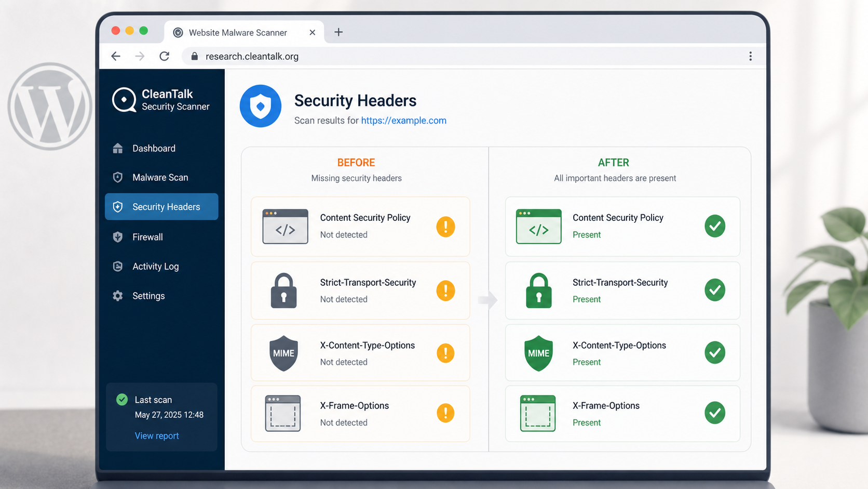
Task: Click the blue Security Headers shield icon
Action: 261,106
